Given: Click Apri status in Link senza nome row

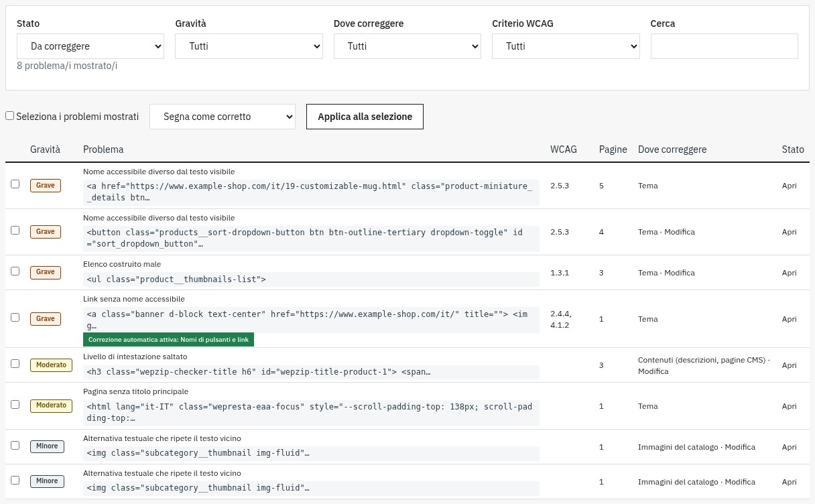Looking at the screenshot, I should [790, 319].
